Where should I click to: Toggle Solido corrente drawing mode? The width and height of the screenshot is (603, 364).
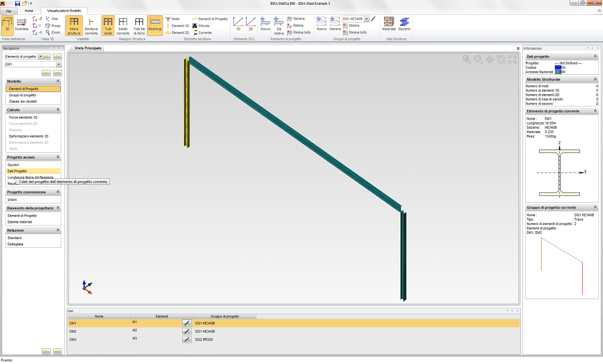[x=123, y=26]
